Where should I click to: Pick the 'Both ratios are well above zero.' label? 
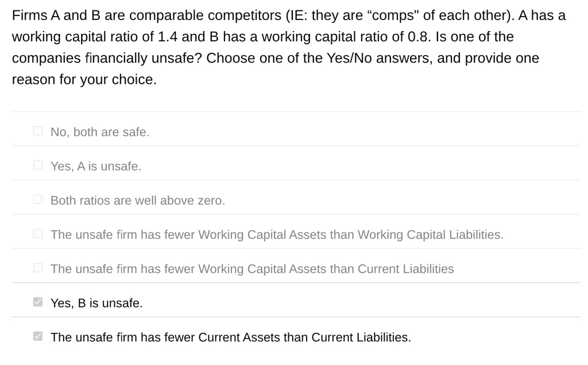point(138,200)
